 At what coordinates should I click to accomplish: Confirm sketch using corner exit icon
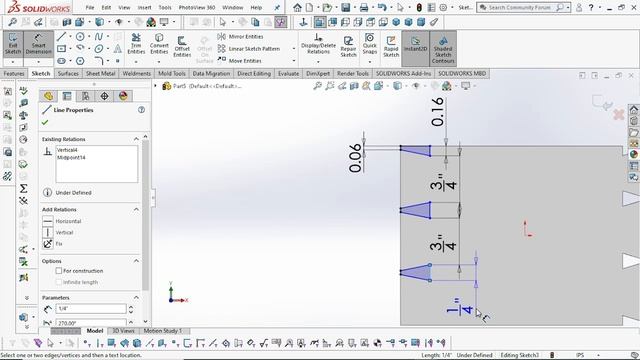pyautogui.click(x=601, y=102)
